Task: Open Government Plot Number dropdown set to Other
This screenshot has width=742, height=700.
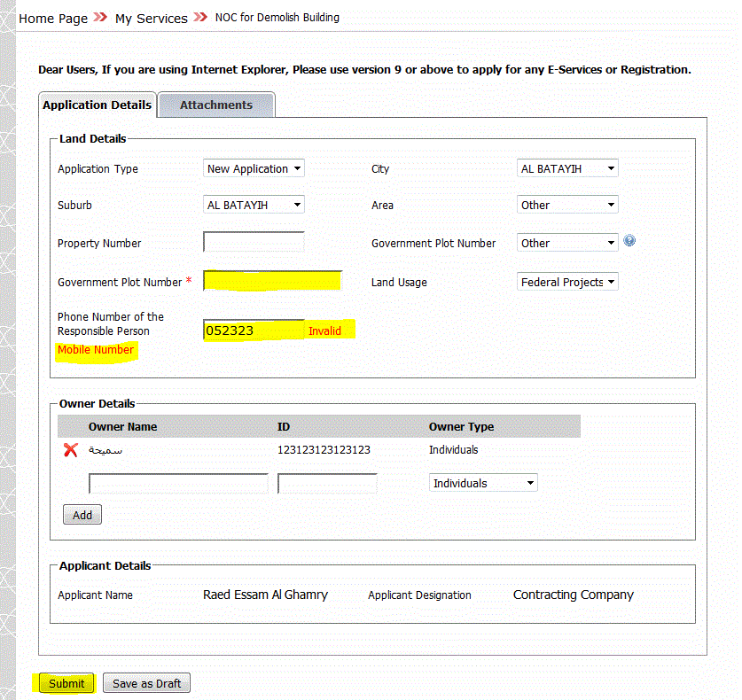Action: coord(567,243)
